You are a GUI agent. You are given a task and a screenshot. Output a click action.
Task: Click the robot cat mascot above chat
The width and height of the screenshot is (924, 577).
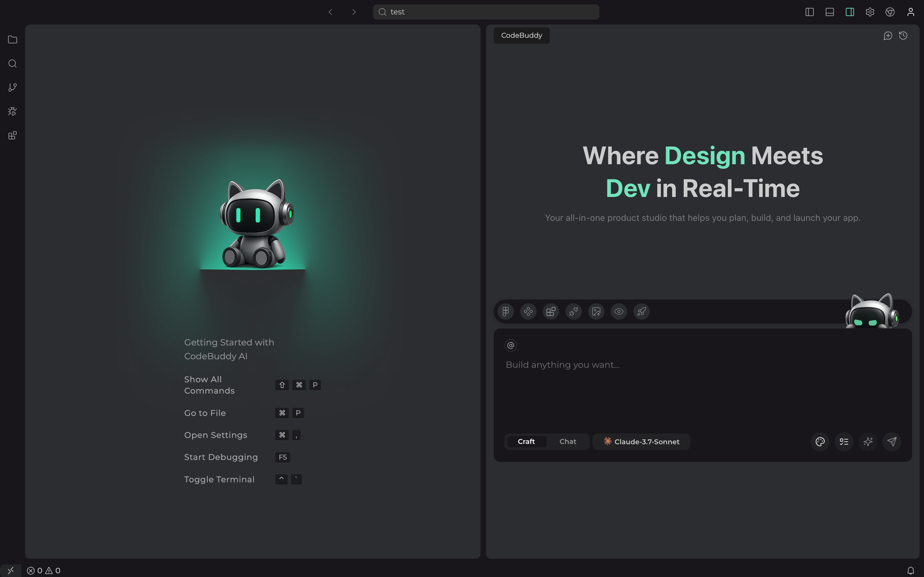click(x=872, y=311)
